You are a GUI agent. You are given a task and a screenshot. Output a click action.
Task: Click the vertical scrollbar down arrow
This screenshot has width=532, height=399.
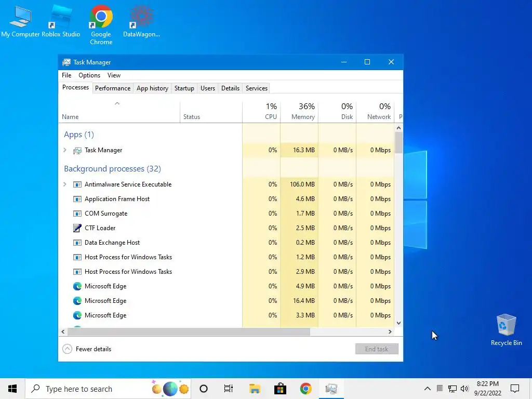coord(398,323)
